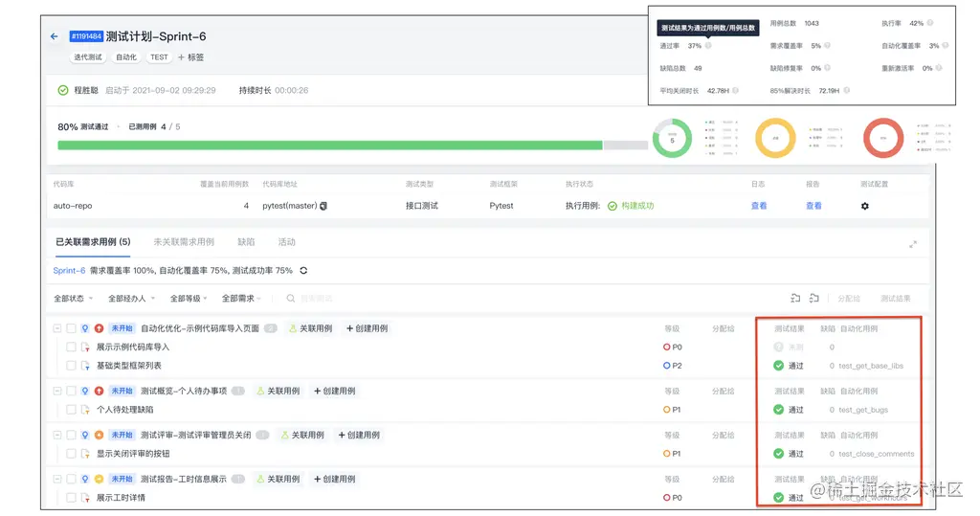Click the first folder-move icon left of 分配给
This screenshot has width=980, height=516.
coord(795,299)
